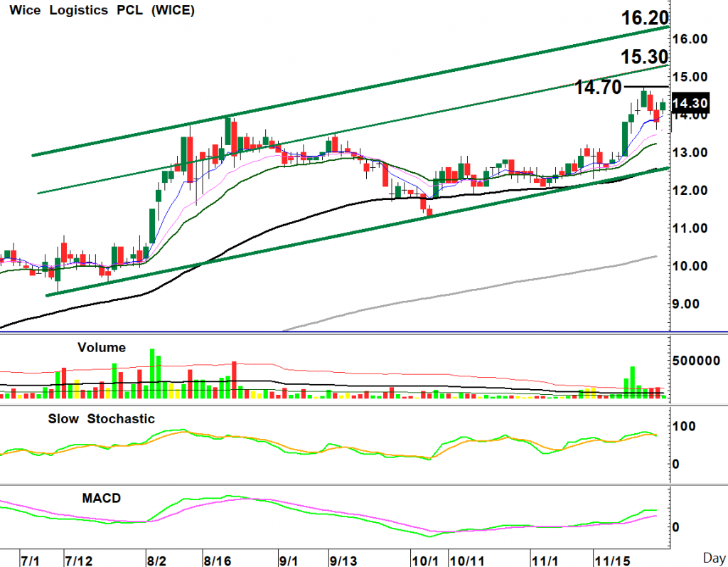Image resolution: width=728 pixels, height=567 pixels.
Task: Click the 11.00 price axis label
Action: [x=690, y=228]
